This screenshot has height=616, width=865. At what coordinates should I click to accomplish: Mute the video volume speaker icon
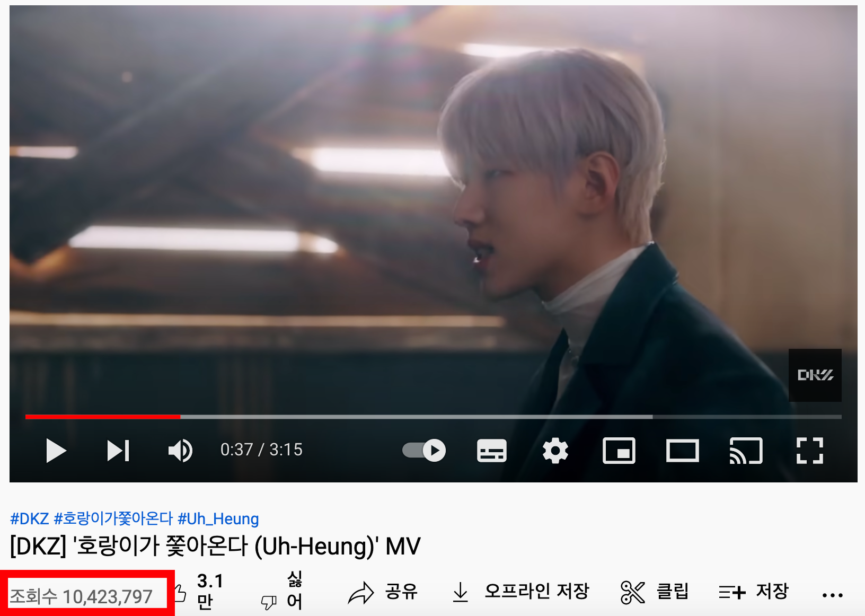click(180, 451)
